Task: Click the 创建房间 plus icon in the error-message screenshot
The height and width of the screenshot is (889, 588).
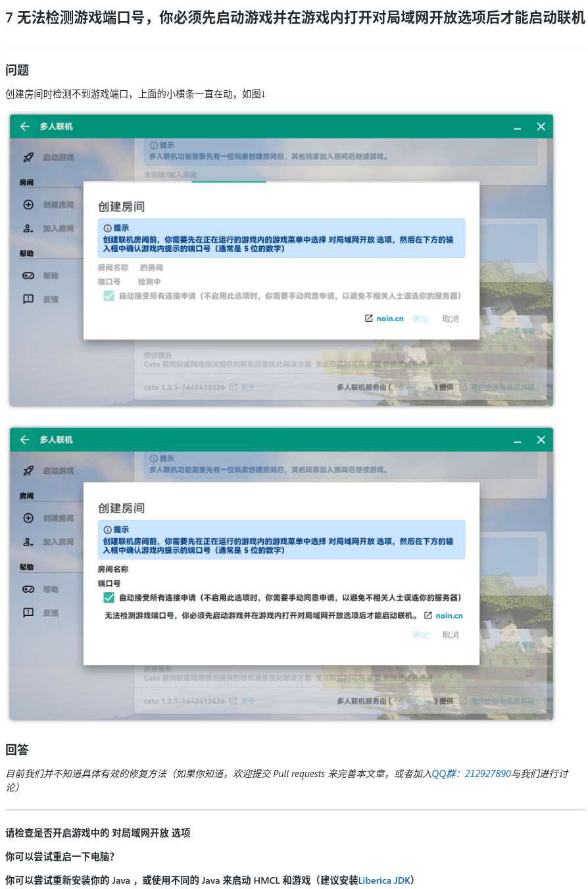Action: pyautogui.click(x=28, y=518)
